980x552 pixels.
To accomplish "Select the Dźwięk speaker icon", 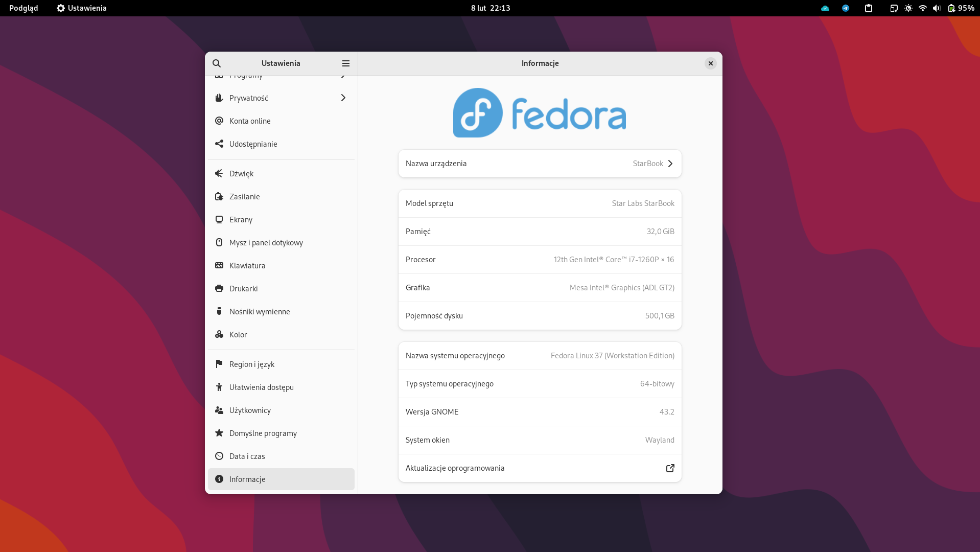I will pyautogui.click(x=219, y=173).
